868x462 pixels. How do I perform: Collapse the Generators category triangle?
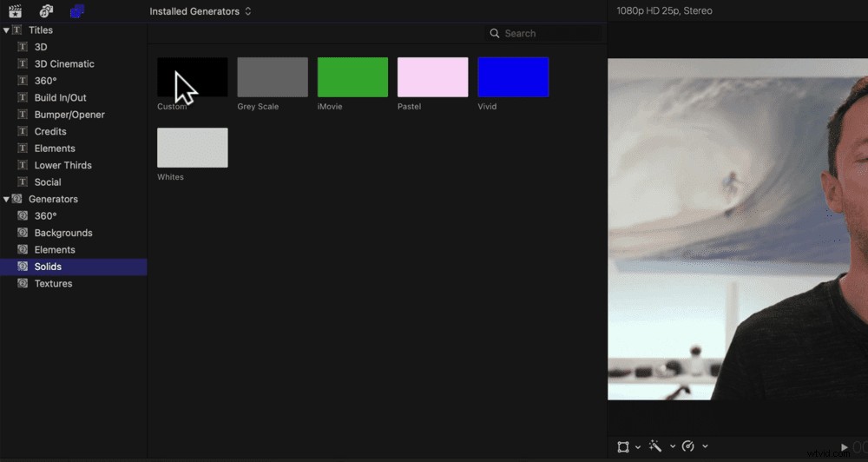[x=6, y=199]
